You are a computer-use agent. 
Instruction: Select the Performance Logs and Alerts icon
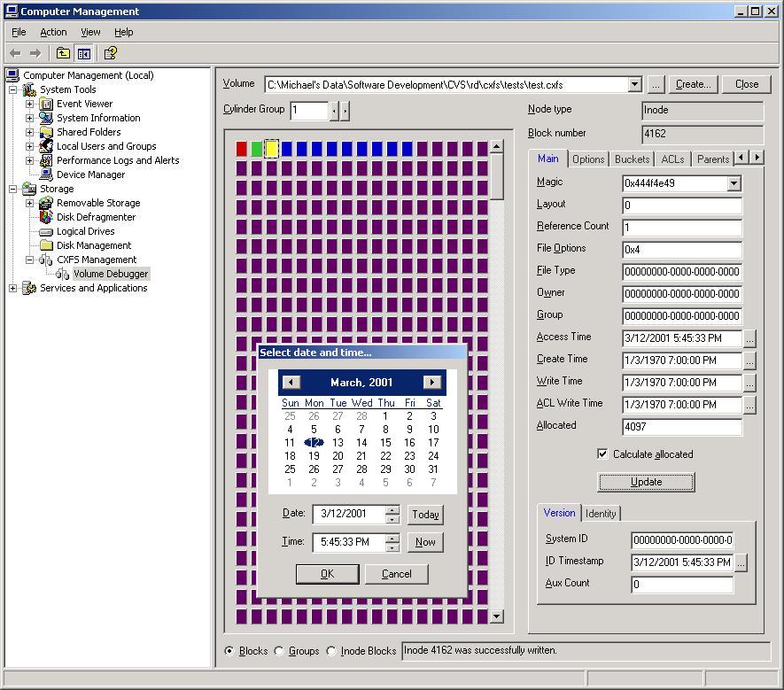[x=46, y=160]
